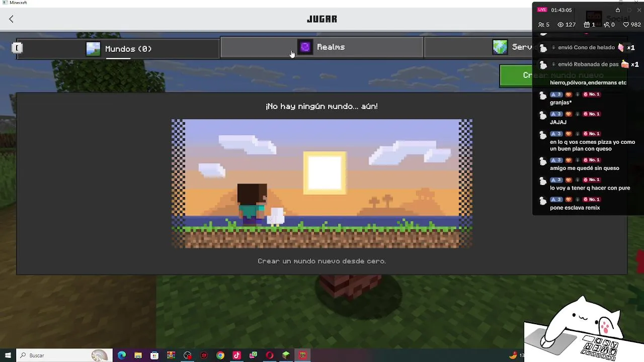The height and width of the screenshot is (362, 644).
Task: Click the pink LIVE badge in the overlay
Action: (x=542, y=10)
